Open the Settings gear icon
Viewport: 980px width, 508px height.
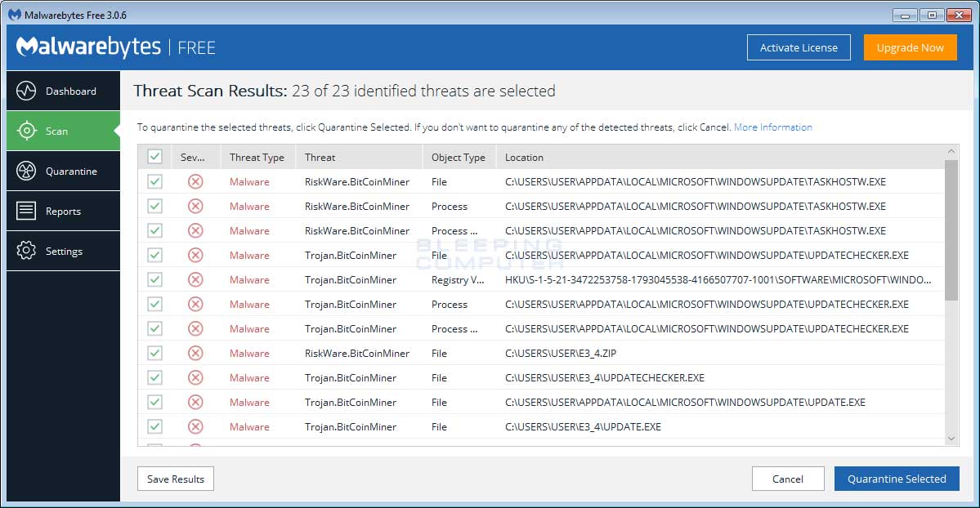click(x=26, y=251)
